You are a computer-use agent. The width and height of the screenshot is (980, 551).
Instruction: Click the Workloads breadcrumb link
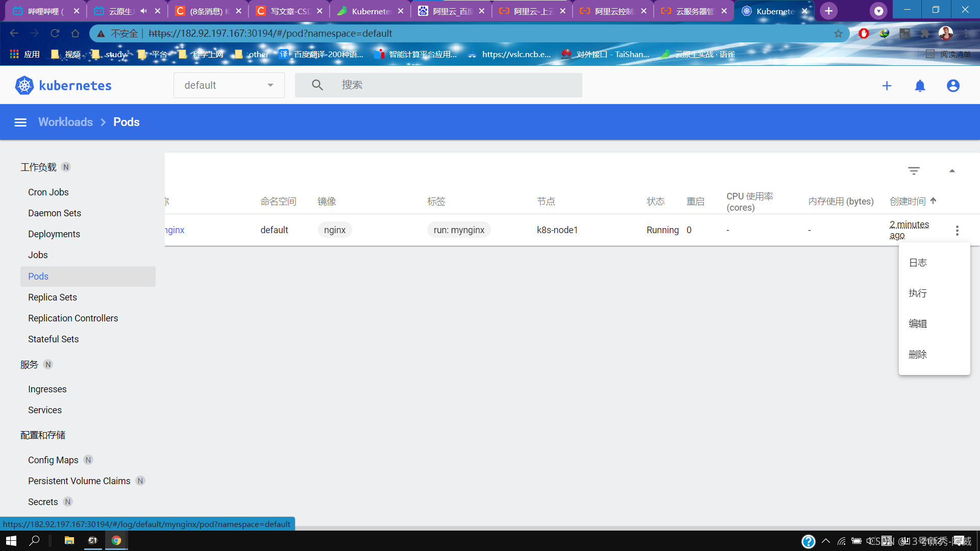coord(65,122)
